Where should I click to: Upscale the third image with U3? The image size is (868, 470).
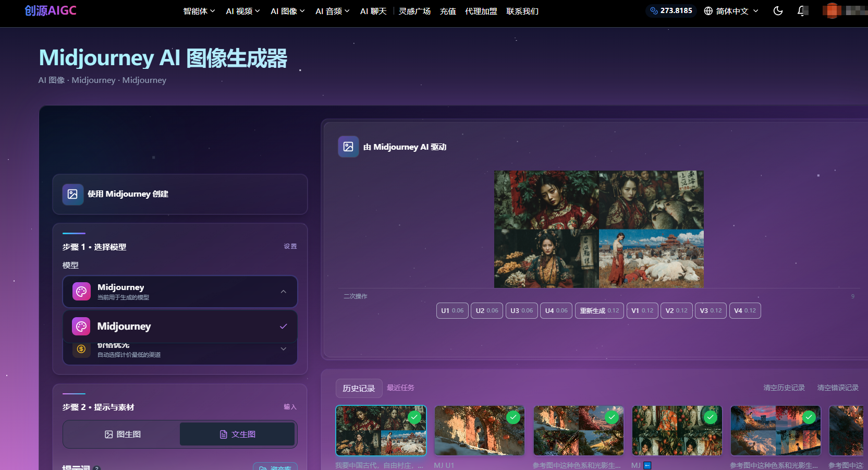click(521, 310)
